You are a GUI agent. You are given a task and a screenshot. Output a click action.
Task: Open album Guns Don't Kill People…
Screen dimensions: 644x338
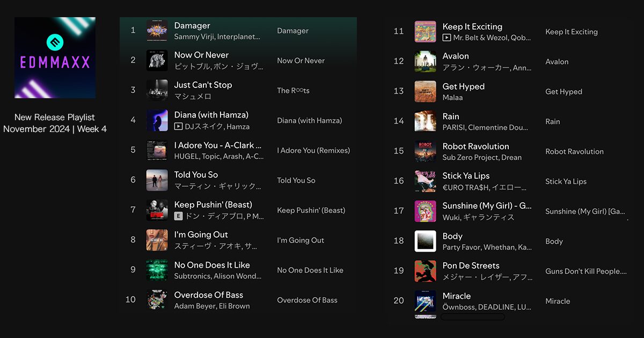[x=586, y=271]
